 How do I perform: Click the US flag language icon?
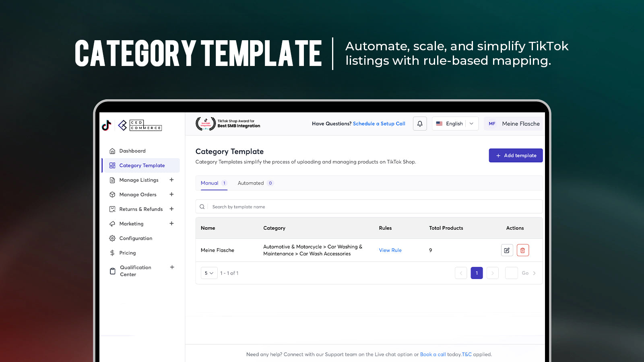click(x=439, y=123)
